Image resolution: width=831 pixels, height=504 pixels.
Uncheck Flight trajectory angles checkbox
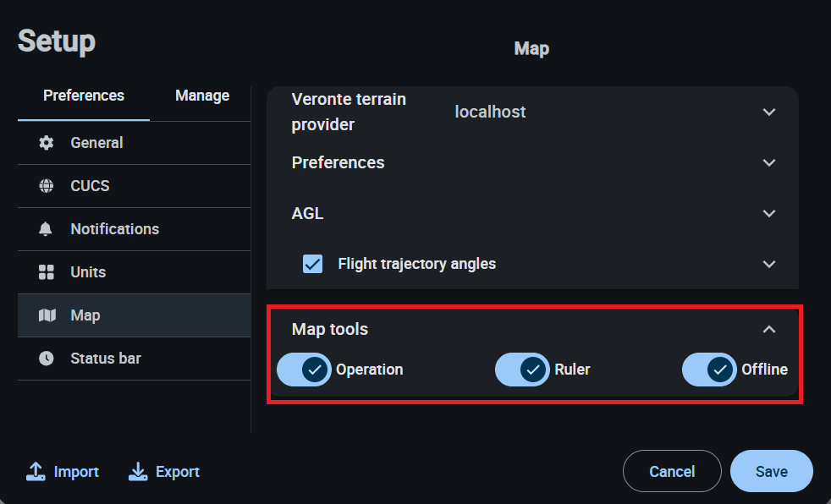tap(312, 264)
